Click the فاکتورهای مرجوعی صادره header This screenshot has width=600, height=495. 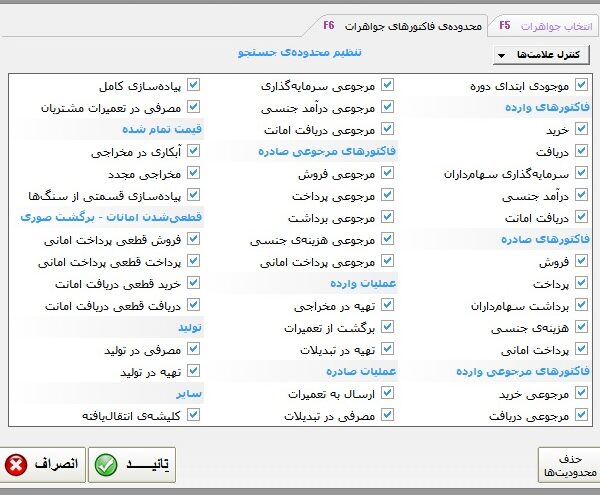pos(327,151)
